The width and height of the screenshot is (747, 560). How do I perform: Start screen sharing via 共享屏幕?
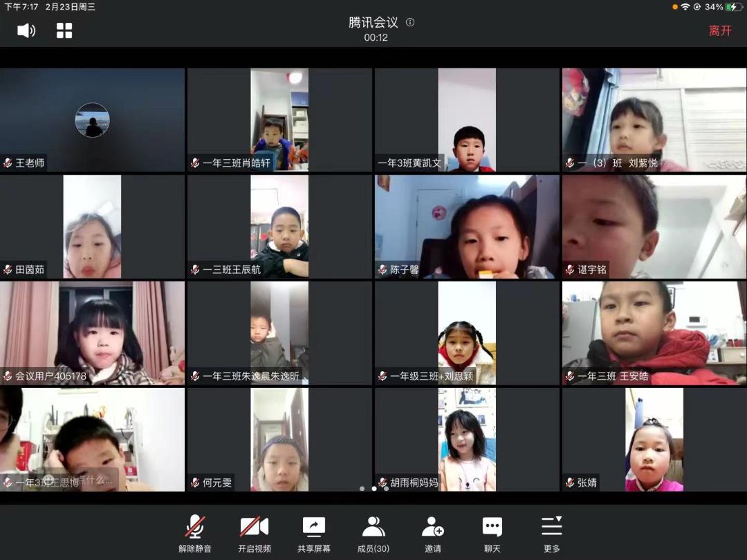pyautogui.click(x=314, y=534)
